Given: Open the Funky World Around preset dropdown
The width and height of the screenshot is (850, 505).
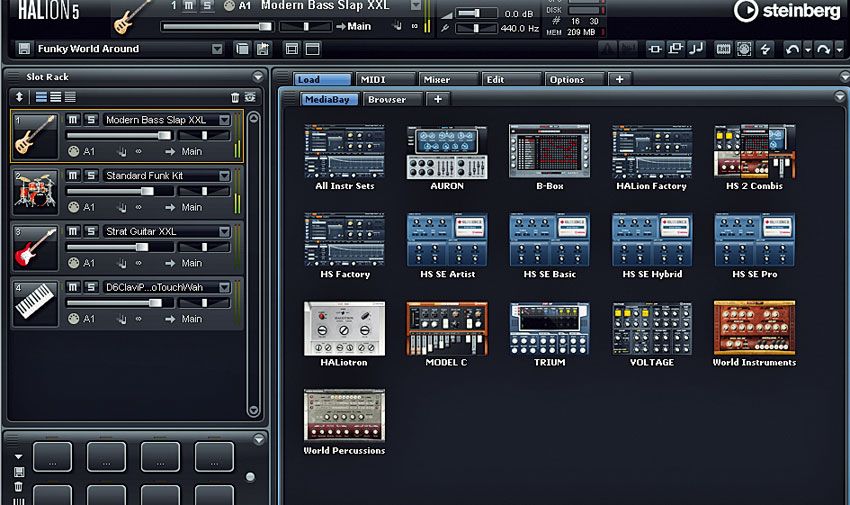Looking at the screenshot, I should click(x=217, y=49).
